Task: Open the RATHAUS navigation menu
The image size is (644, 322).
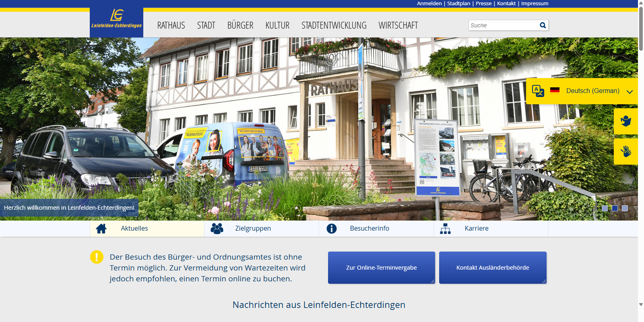Action: coord(171,25)
